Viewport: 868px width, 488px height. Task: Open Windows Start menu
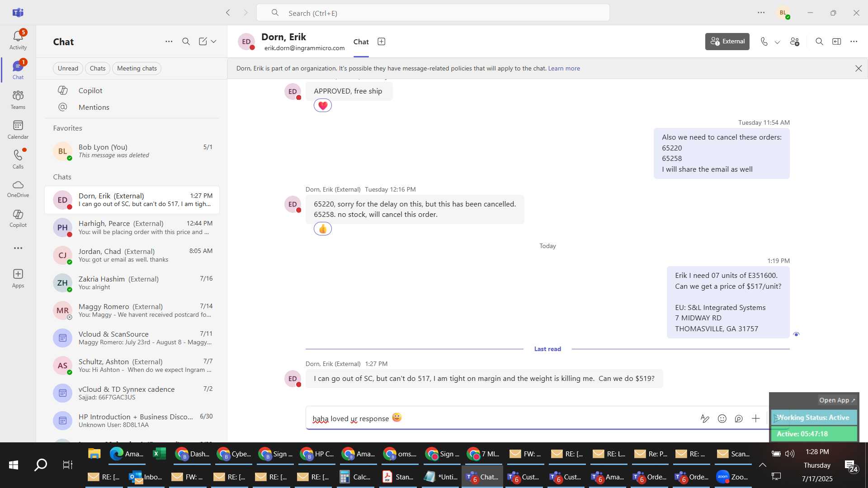(14, 465)
